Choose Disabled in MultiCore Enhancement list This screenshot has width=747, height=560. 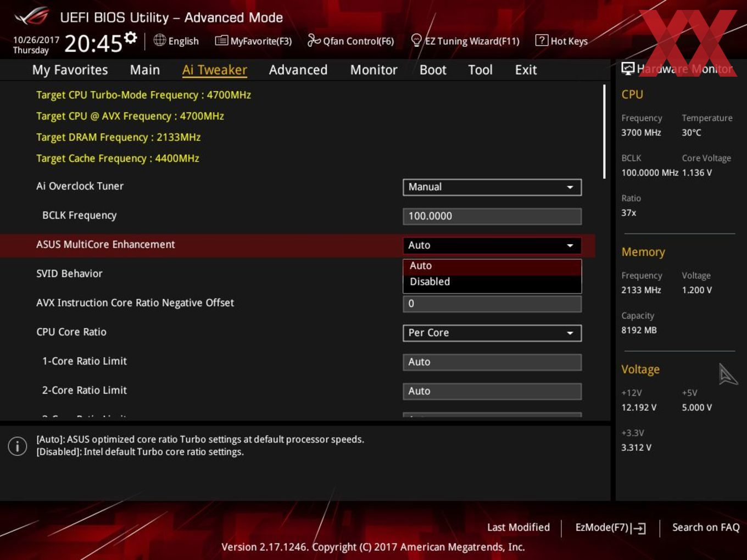pos(492,282)
